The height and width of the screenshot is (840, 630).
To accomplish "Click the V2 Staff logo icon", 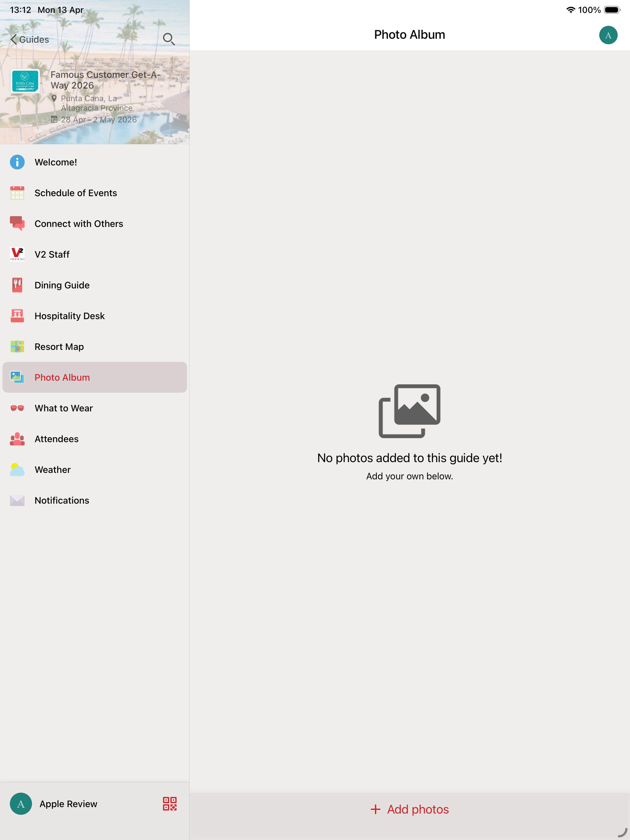I will click(x=17, y=255).
